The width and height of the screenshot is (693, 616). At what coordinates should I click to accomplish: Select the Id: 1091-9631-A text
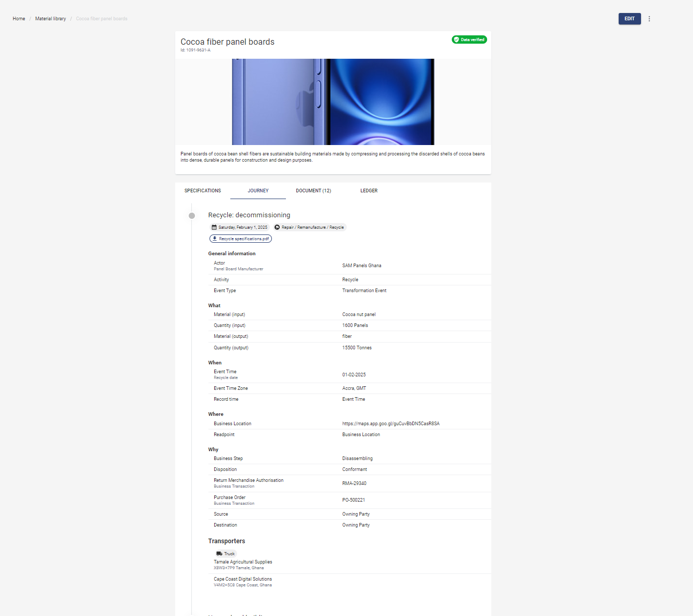click(195, 50)
